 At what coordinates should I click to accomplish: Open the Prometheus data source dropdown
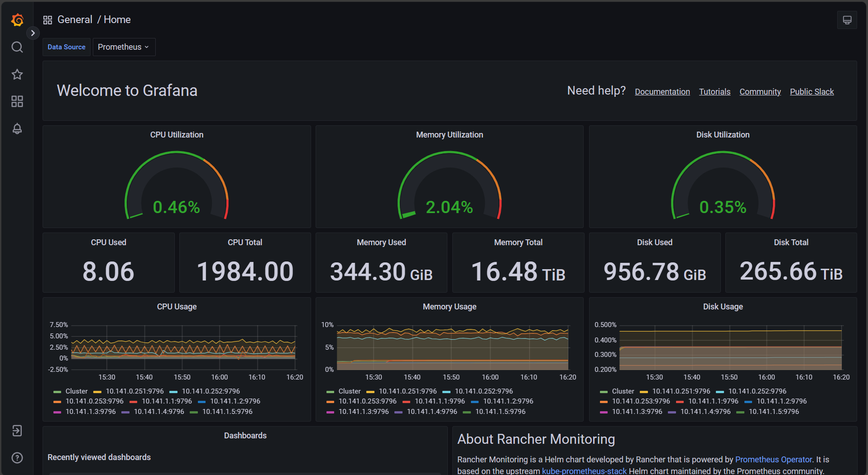[123, 47]
